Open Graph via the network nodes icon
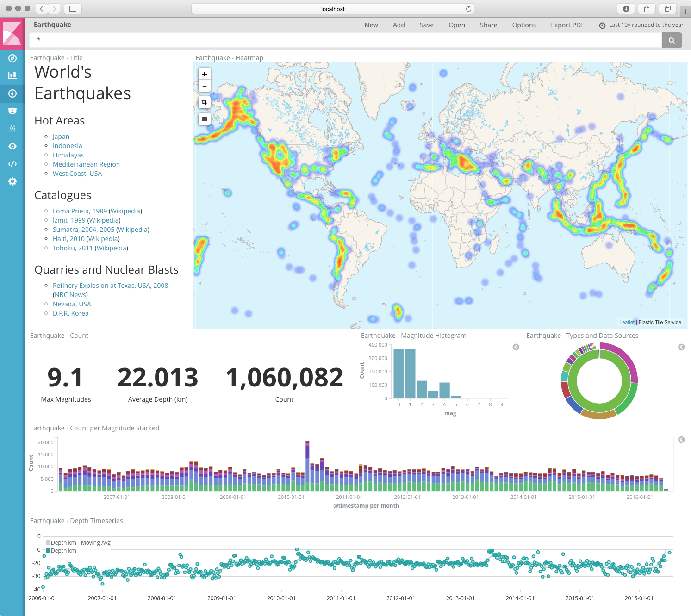691x616 pixels. [12, 129]
